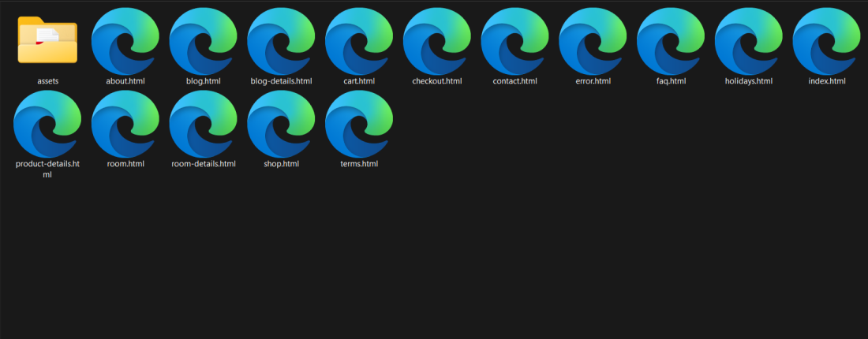Click the "assets" folder name label
Screen dimensions: 868x339
click(47, 81)
